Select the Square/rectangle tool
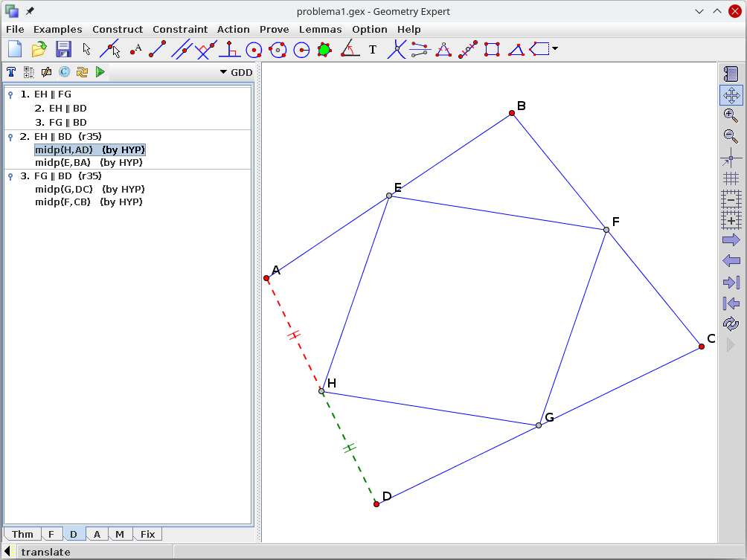Screen dimensions: 747x560 492,50
